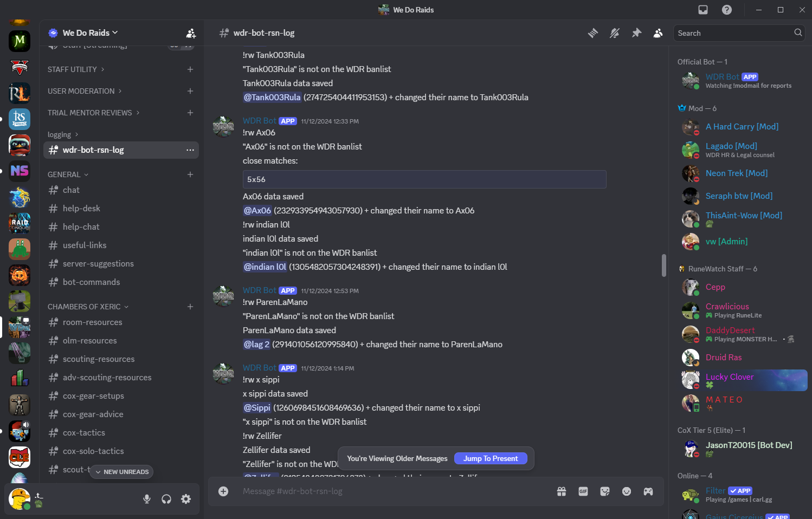Open the chat channel
The height and width of the screenshot is (519, 812).
pos(121,190)
